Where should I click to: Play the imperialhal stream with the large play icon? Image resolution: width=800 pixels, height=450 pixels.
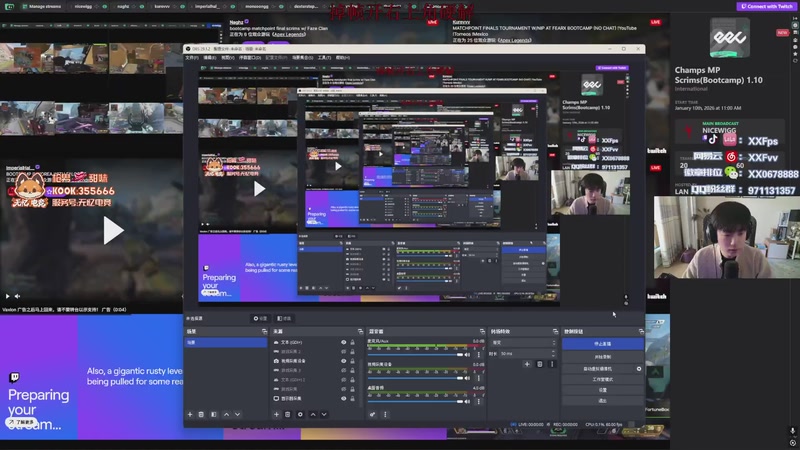[x=113, y=230]
